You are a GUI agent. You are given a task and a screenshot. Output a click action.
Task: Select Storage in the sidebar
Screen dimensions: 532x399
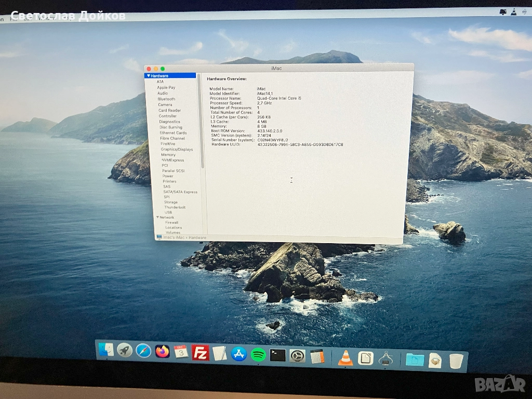click(x=170, y=202)
